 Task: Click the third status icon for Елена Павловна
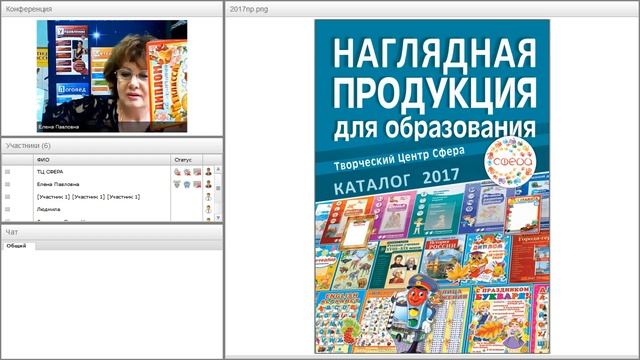click(197, 184)
